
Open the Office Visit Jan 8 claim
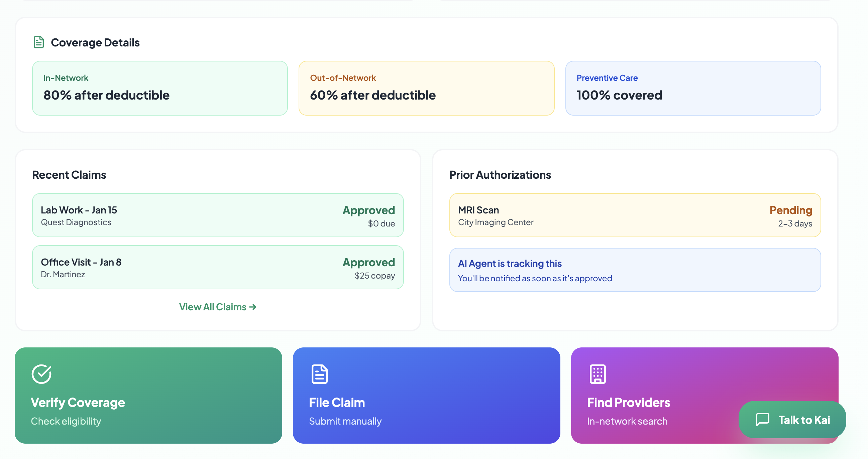[x=217, y=267]
